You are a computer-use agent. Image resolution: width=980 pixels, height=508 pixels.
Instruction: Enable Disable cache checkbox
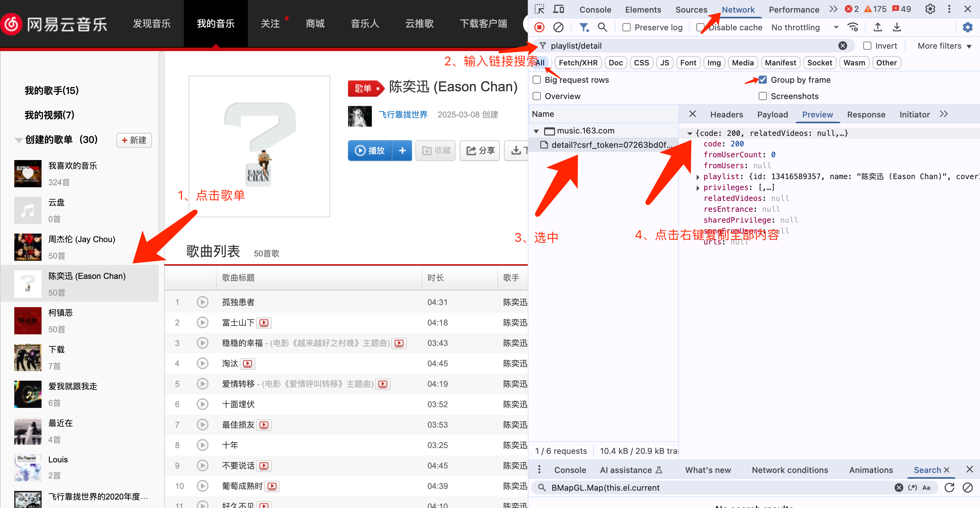pos(700,27)
